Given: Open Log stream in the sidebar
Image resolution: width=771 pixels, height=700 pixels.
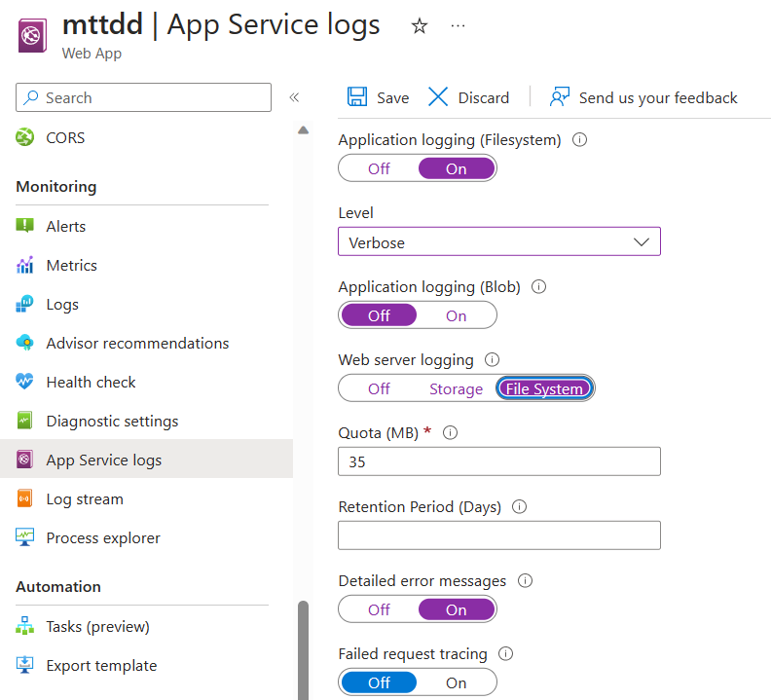Looking at the screenshot, I should 85,499.
